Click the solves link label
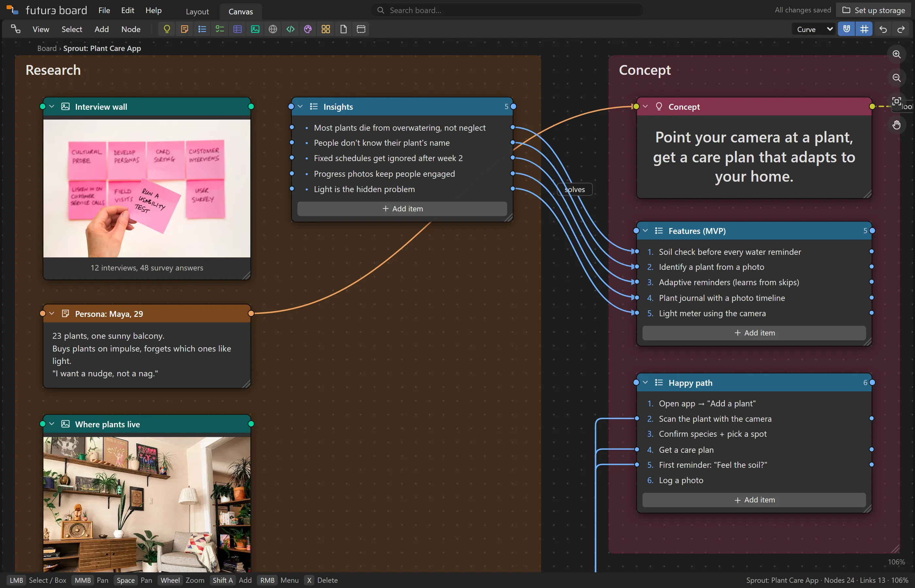This screenshot has height=588, width=915. 575,189
